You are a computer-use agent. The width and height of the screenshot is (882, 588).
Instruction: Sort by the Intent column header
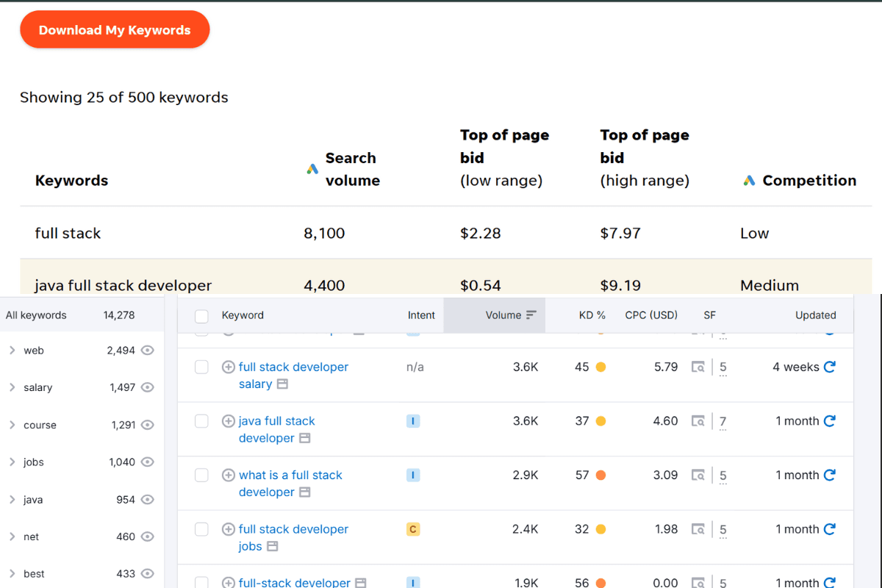pos(421,315)
